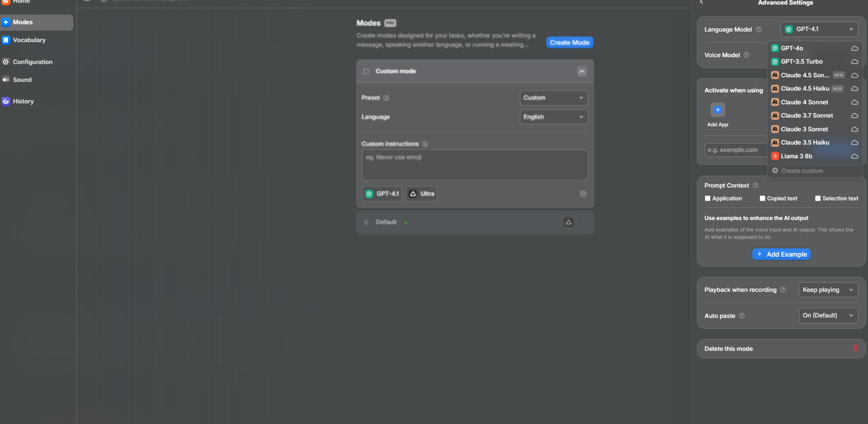
Task: Toggle the checkbox beside Custom mode
Action: pos(366,71)
